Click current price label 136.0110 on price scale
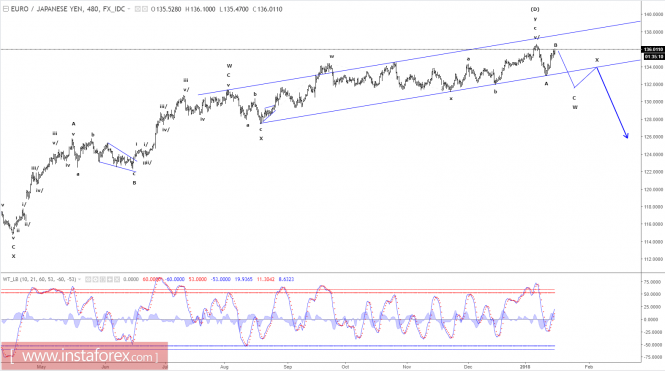 pyautogui.click(x=654, y=50)
